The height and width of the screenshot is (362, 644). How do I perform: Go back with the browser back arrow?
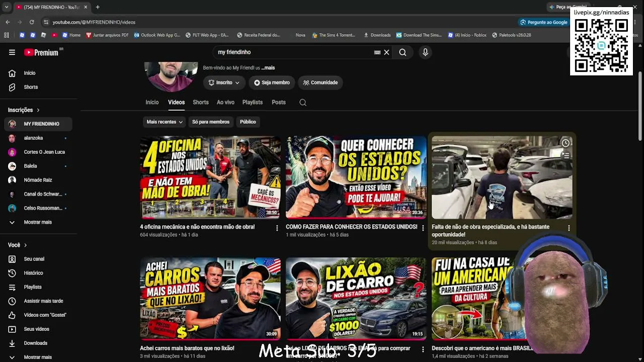pyautogui.click(x=8, y=22)
